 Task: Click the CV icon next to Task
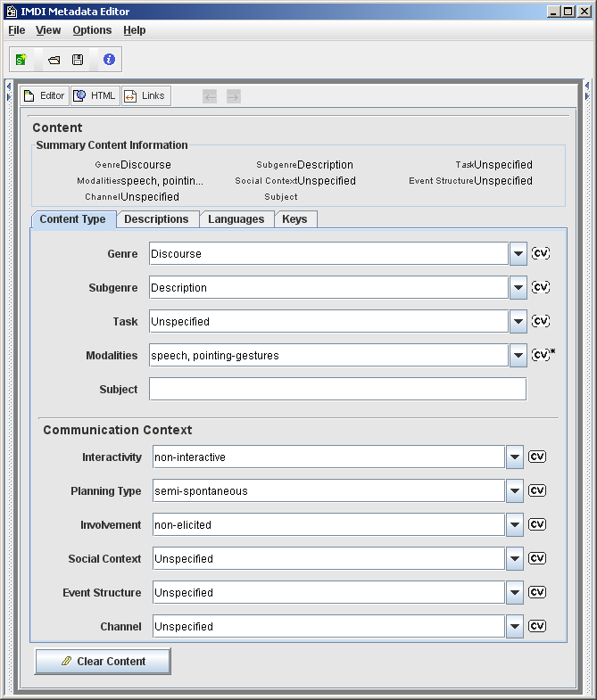(540, 321)
